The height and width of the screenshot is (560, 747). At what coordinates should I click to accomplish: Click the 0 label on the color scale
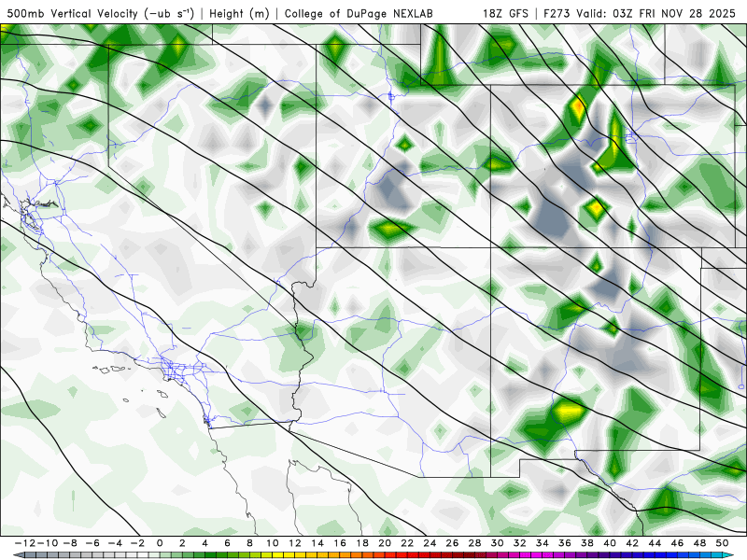click(x=160, y=543)
